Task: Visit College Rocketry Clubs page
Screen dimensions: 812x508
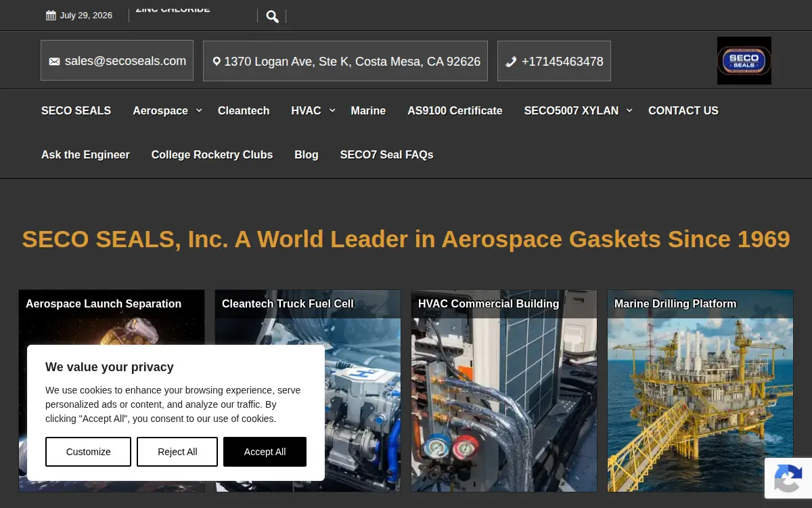Action: pos(212,155)
